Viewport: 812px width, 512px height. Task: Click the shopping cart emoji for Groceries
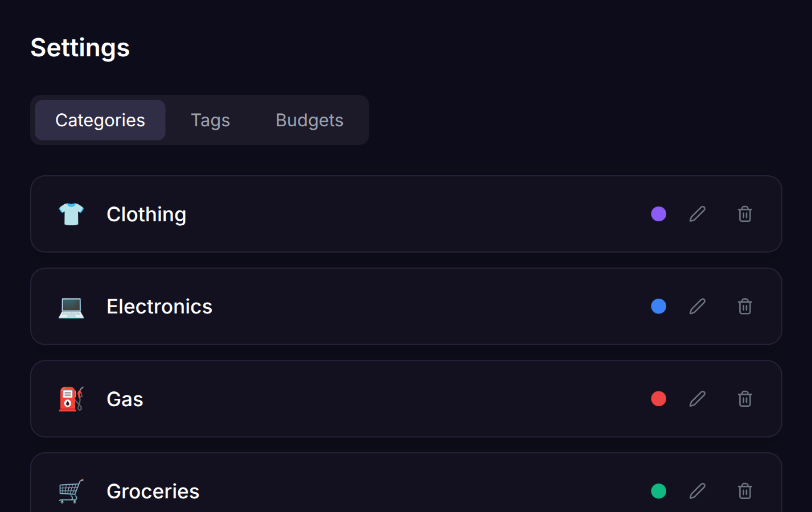point(71,492)
